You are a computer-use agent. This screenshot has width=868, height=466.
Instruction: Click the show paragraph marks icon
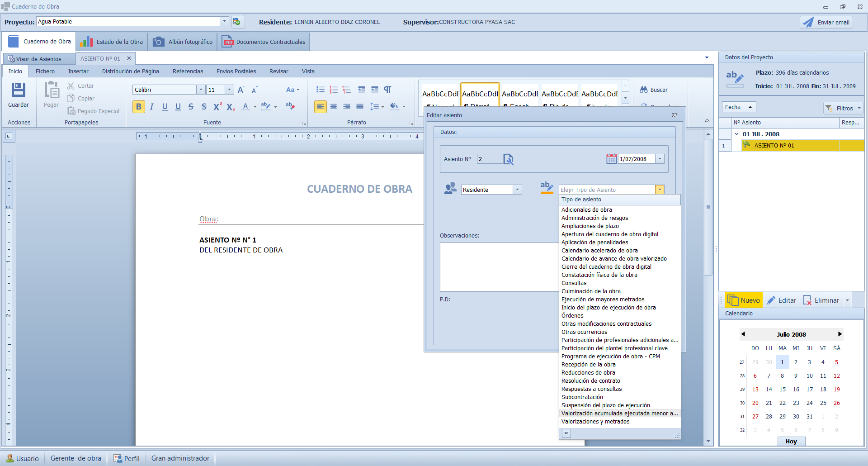click(387, 90)
